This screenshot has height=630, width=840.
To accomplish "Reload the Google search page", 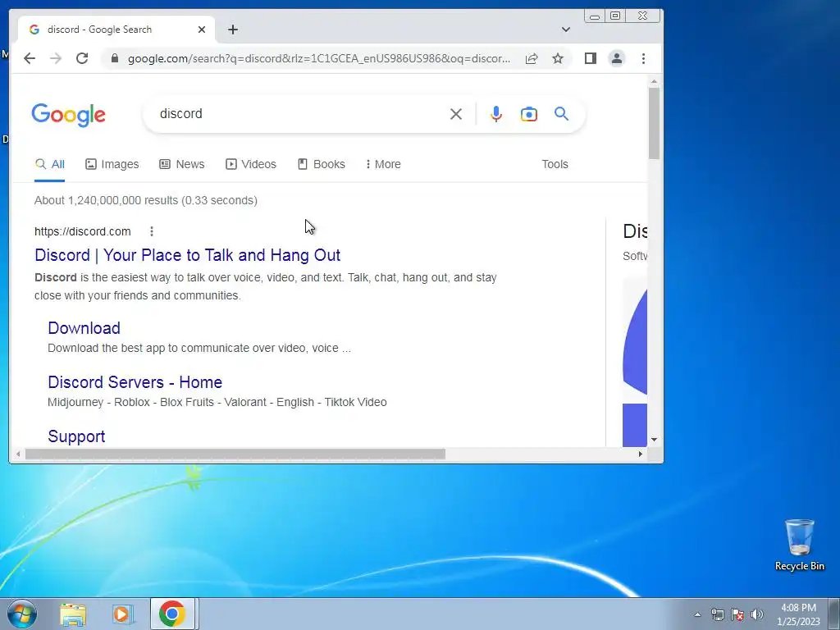I will (82, 58).
